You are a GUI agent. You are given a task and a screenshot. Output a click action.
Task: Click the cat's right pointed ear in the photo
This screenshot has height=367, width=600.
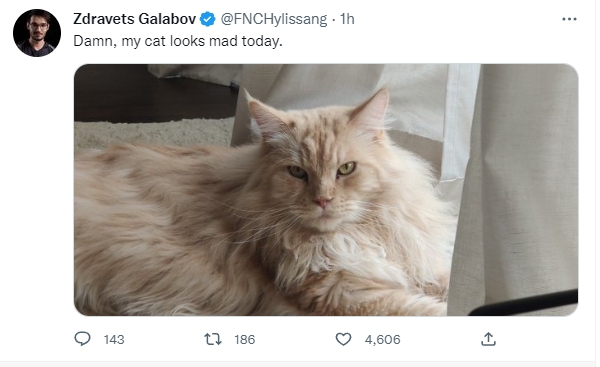tap(370, 113)
